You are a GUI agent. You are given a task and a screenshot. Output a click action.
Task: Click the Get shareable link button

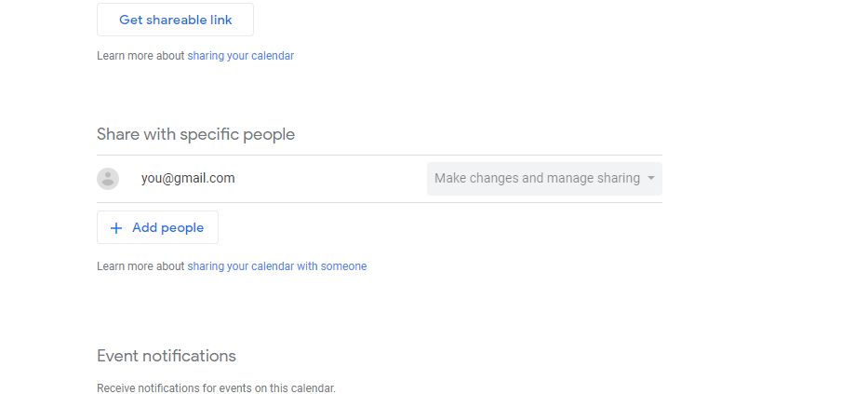175,20
